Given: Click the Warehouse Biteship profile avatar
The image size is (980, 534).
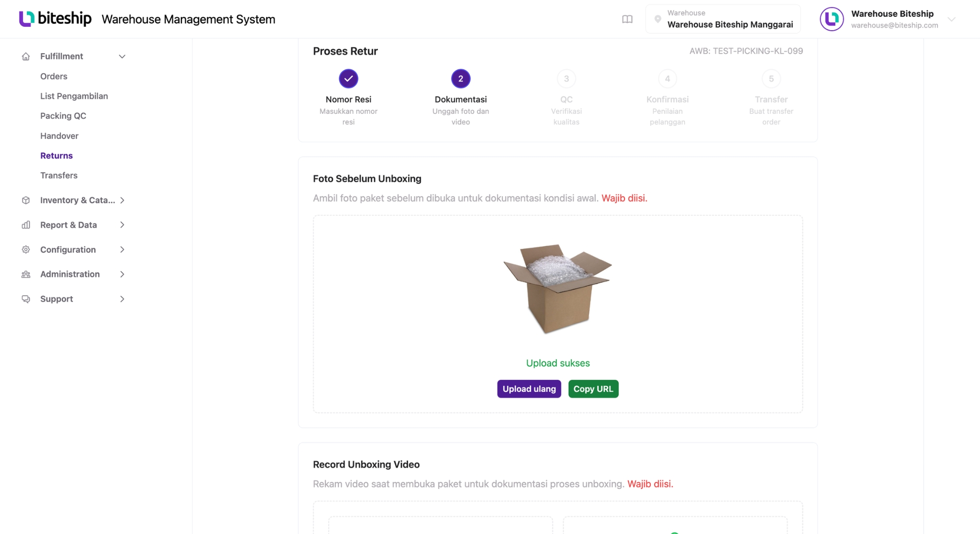Looking at the screenshot, I should [832, 19].
